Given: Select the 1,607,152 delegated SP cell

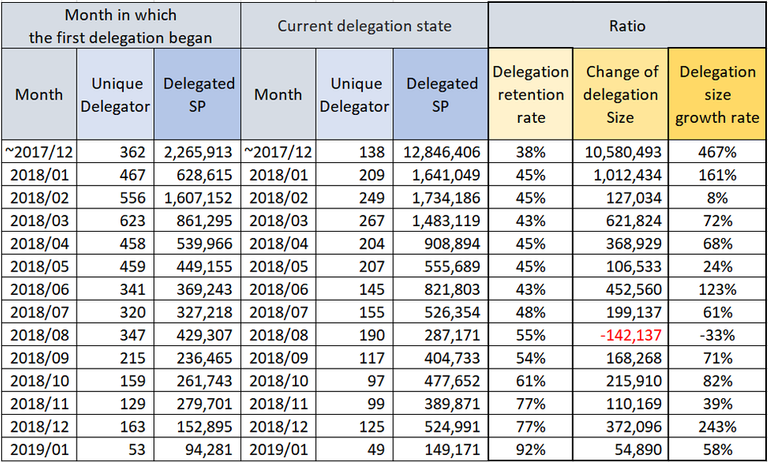Looking at the screenshot, I should tap(201, 195).
